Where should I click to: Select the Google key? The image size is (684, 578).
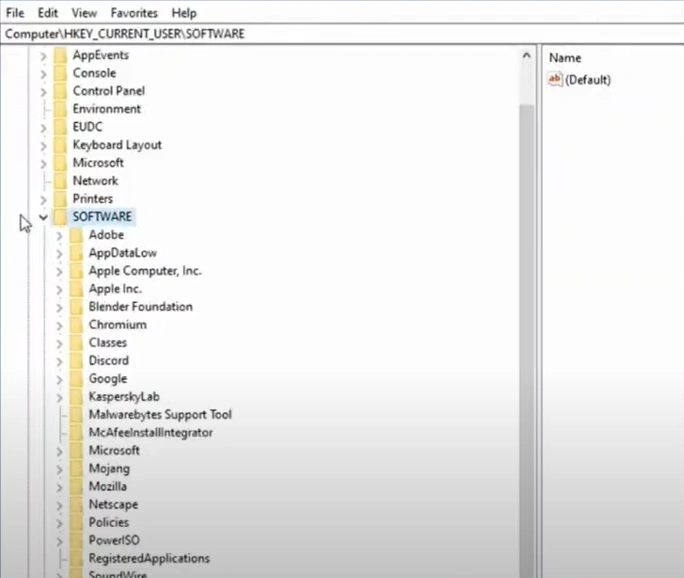point(108,379)
